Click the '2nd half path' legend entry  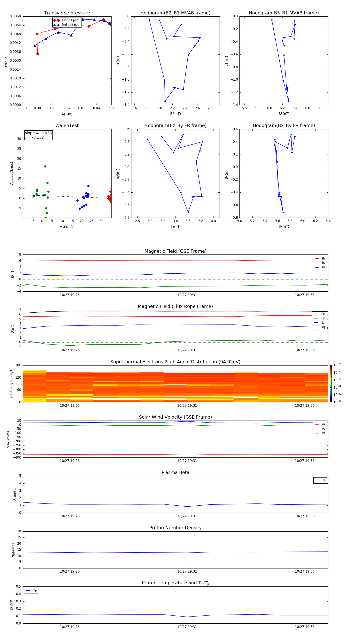67,25
